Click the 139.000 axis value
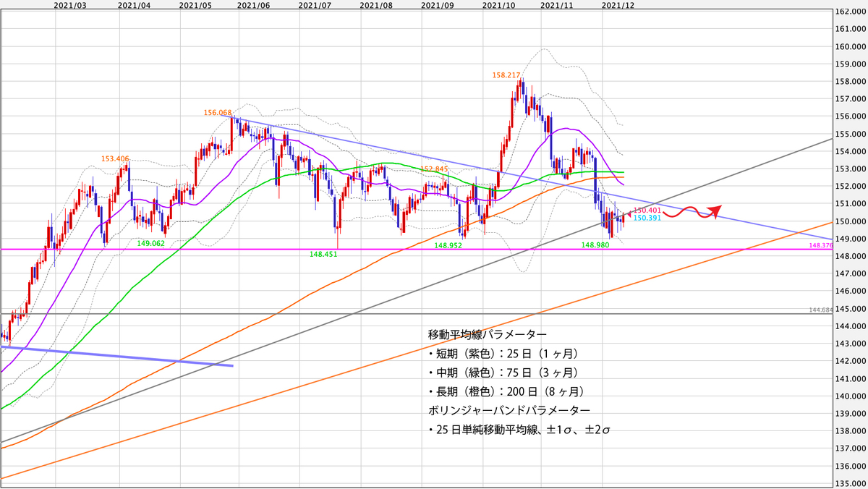The image size is (868, 489). click(x=851, y=414)
